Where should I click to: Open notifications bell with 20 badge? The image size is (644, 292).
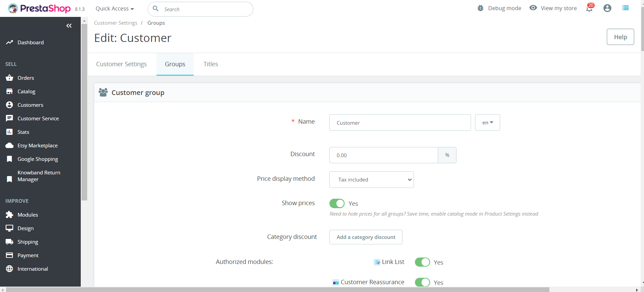590,8
